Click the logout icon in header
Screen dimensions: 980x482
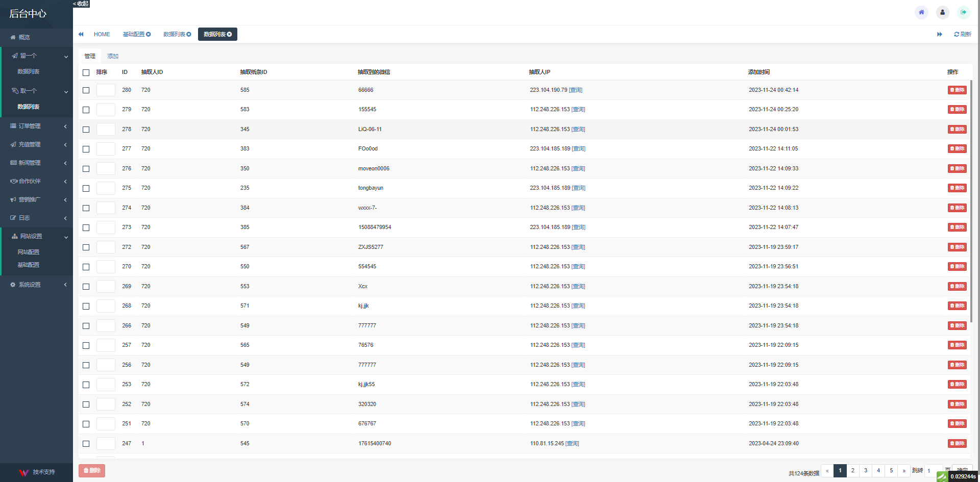(963, 12)
